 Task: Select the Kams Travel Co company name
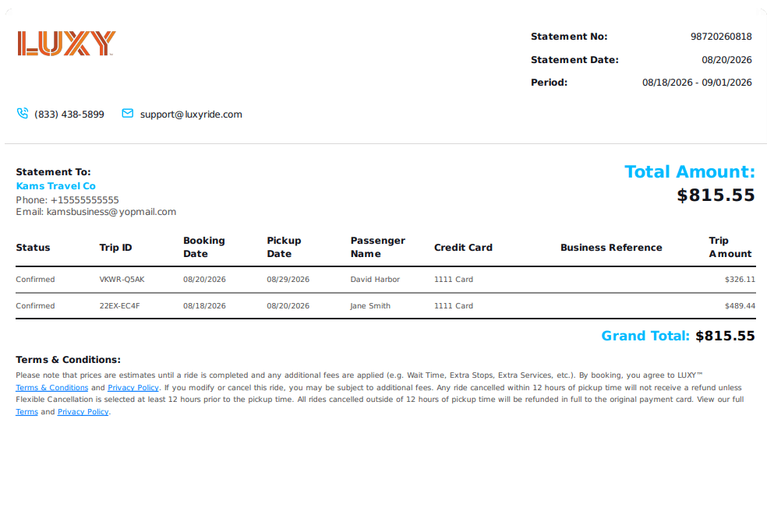(56, 186)
